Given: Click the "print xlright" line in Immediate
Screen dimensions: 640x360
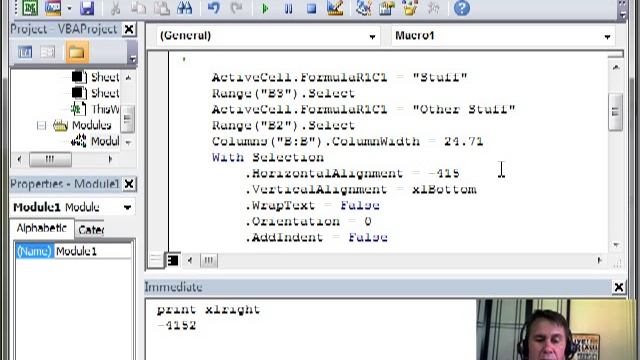Looking at the screenshot, I should [208, 309].
